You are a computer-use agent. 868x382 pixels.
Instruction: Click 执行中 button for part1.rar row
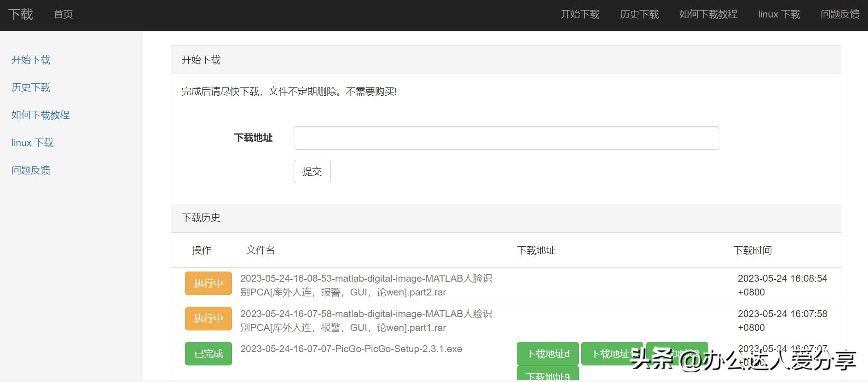coord(208,318)
